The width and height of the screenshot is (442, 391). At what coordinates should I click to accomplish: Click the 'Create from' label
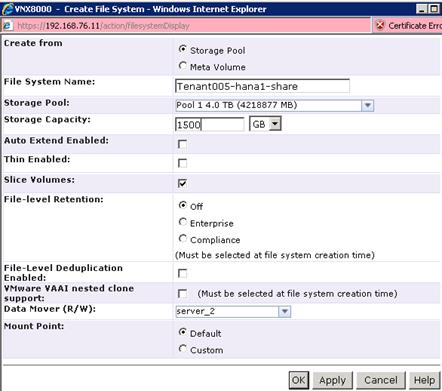33,43
